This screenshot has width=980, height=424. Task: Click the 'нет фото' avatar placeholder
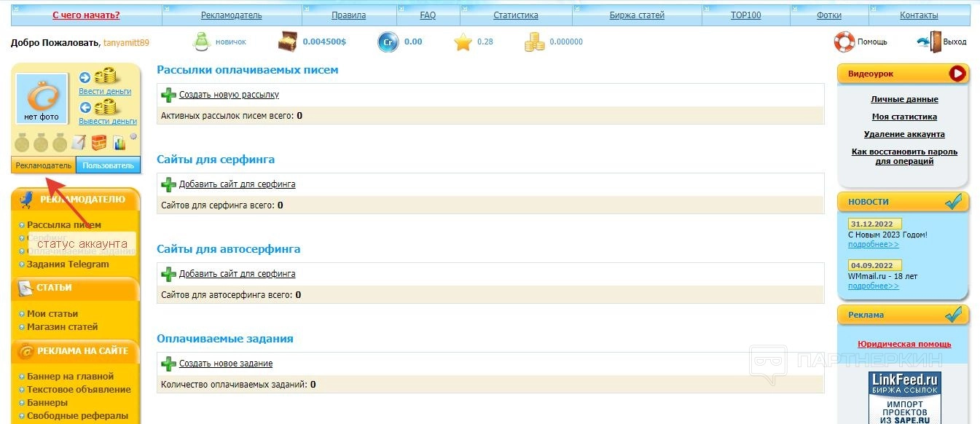point(42,98)
